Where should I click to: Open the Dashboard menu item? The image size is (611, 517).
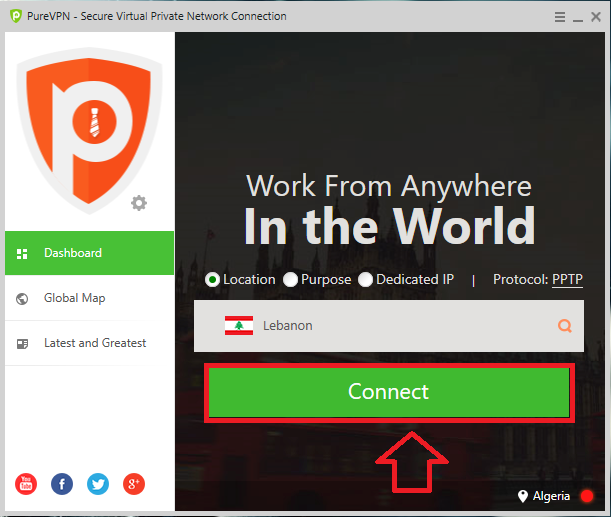(x=89, y=253)
